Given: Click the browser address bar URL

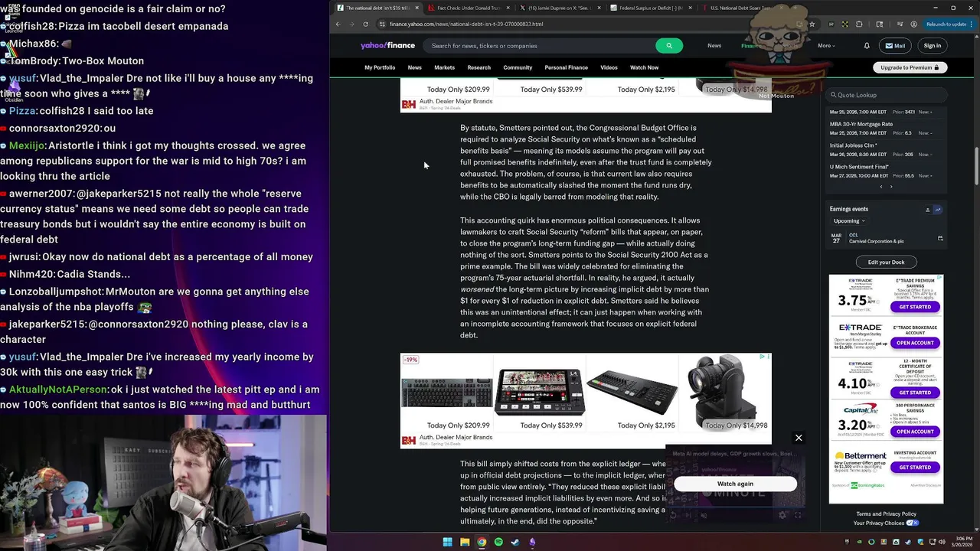Looking at the screenshot, I should point(466,24).
